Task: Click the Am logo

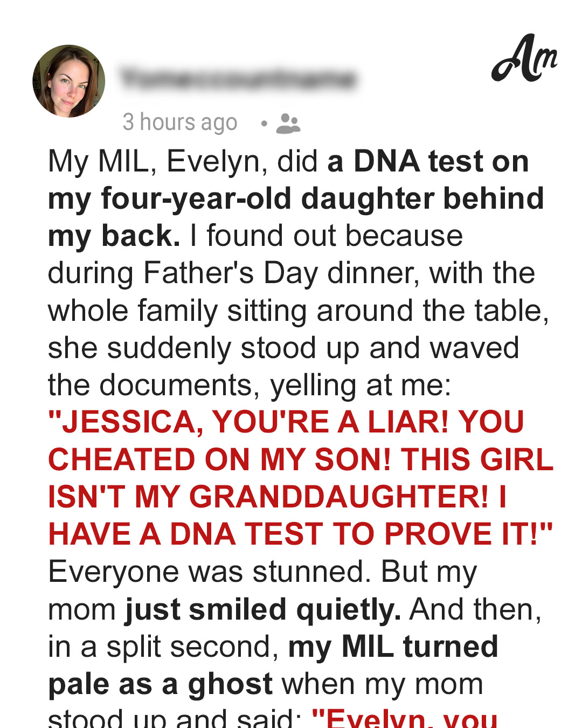Action: click(x=524, y=58)
